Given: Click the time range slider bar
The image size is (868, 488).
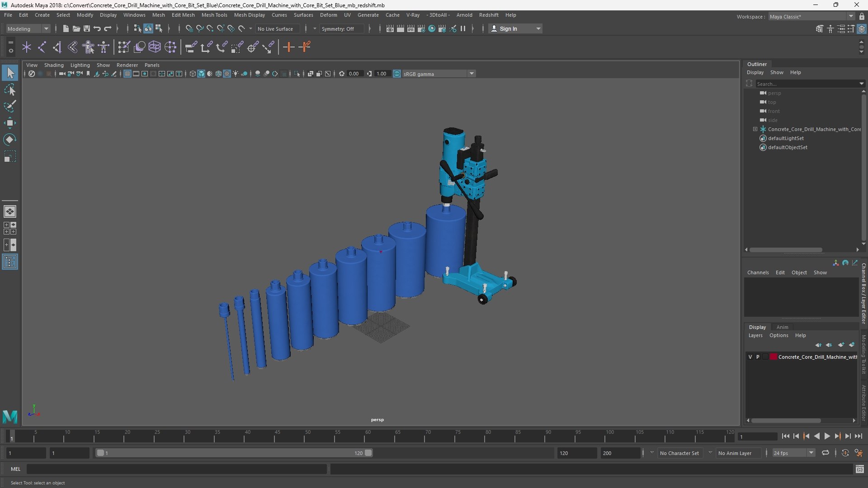Looking at the screenshot, I should click(234, 453).
